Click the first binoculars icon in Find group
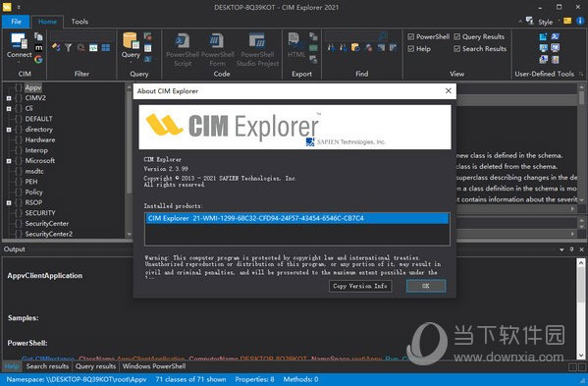588x386 pixels. [x=331, y=47]
